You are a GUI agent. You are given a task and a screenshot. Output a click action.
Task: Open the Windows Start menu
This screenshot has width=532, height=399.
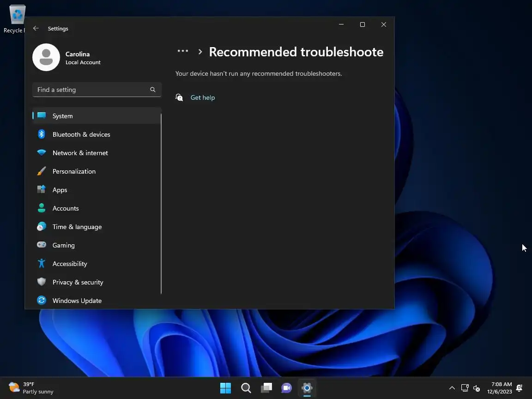226,388
